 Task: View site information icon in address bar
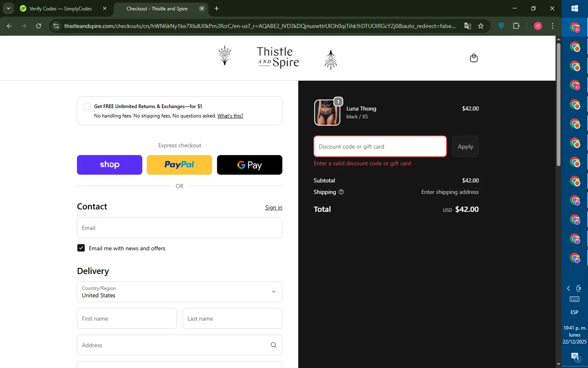point(56,26)
